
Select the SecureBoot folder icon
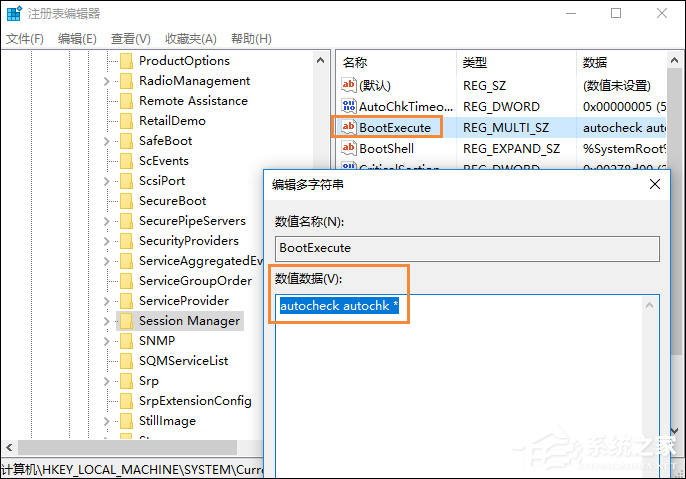[126, 201]
